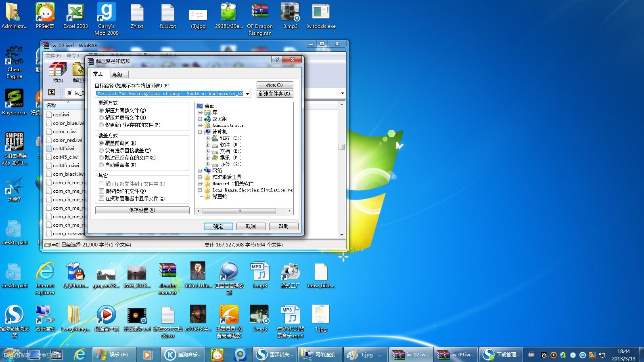Click the 新建文件夹 button
Viewport: 644px width, 362px height.
point(274,94)
